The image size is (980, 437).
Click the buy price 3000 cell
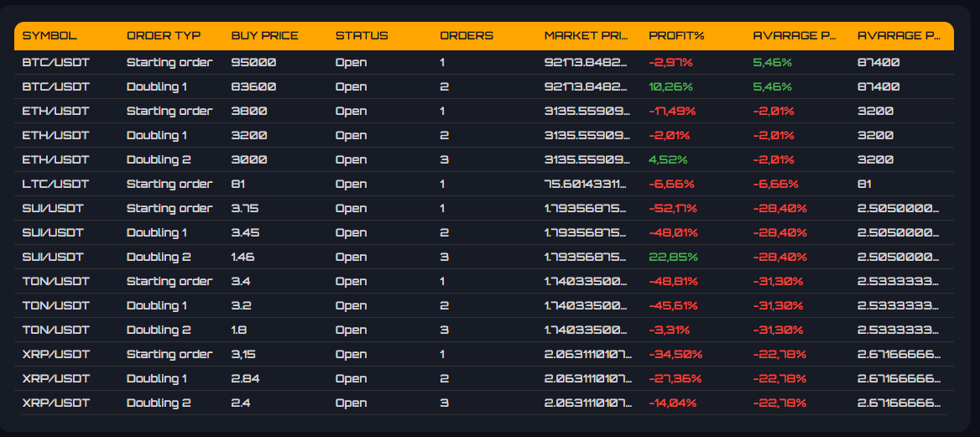coord(249,160)
